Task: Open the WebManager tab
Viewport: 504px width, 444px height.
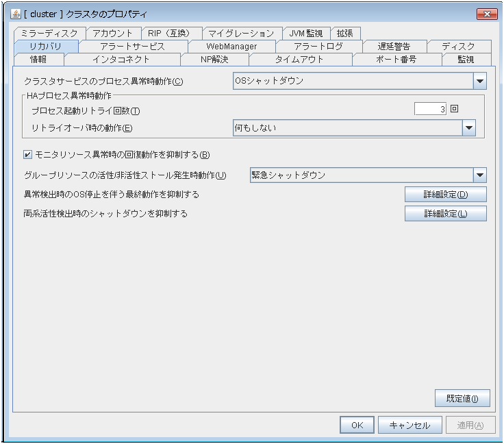Action: (231, 47)
